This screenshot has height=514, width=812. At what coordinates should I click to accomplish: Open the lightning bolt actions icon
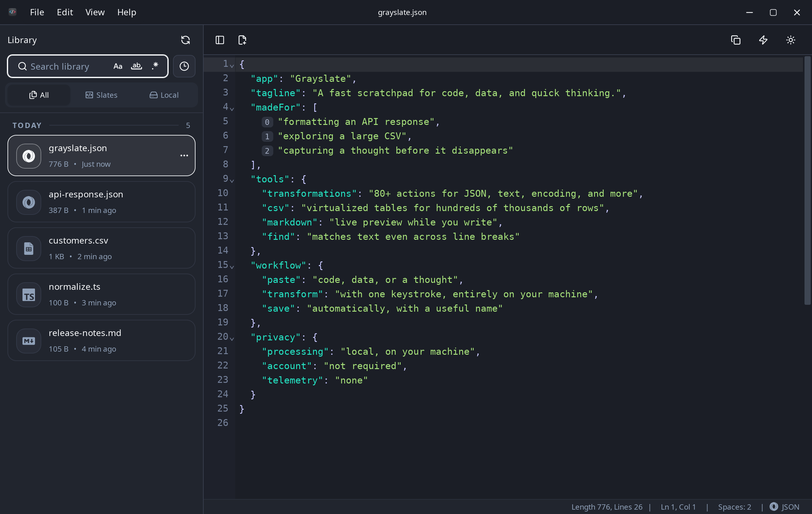point(764,40)
